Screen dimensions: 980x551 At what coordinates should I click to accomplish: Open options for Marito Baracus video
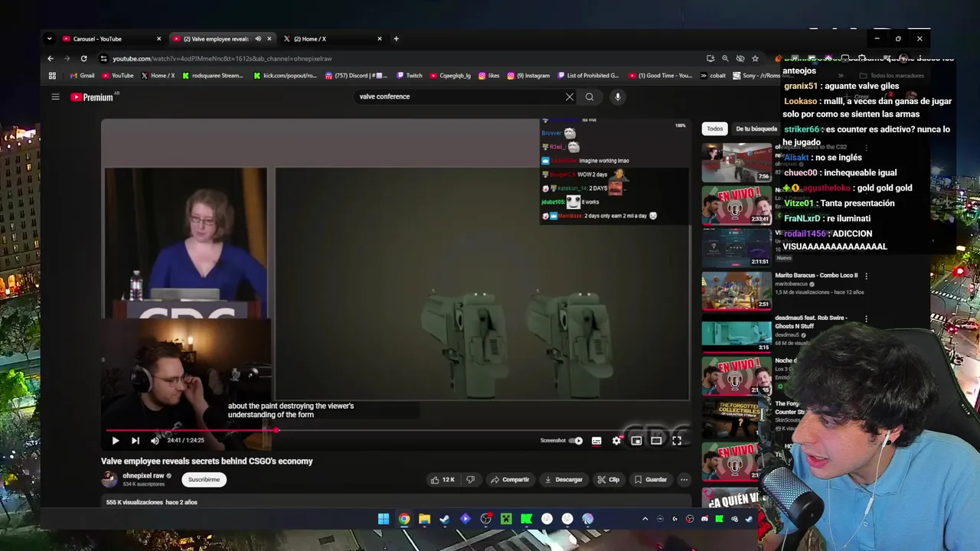[x=866, y=275]
